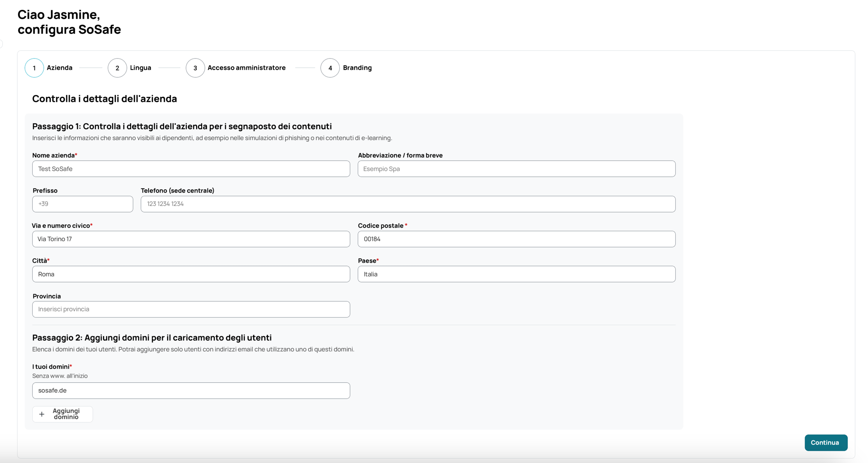Click the "Città" field label
Viewport: 868px width, 463px height.
point(41,260)
